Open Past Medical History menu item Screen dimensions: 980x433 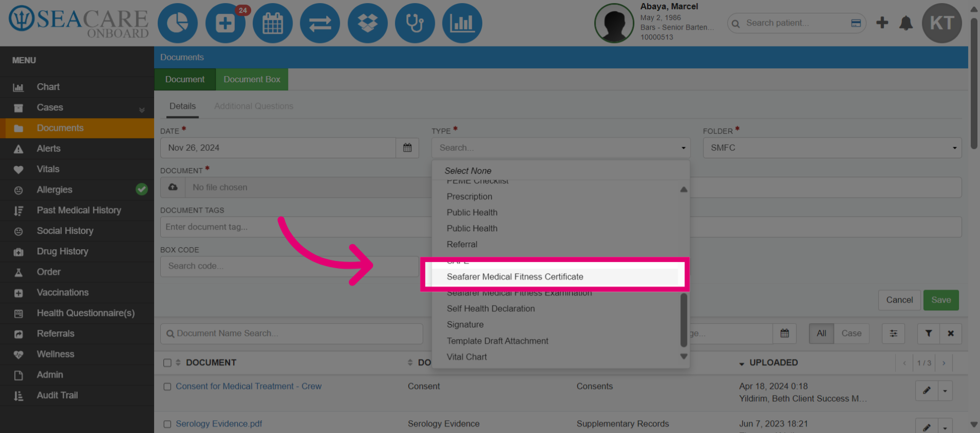[77, 210]
